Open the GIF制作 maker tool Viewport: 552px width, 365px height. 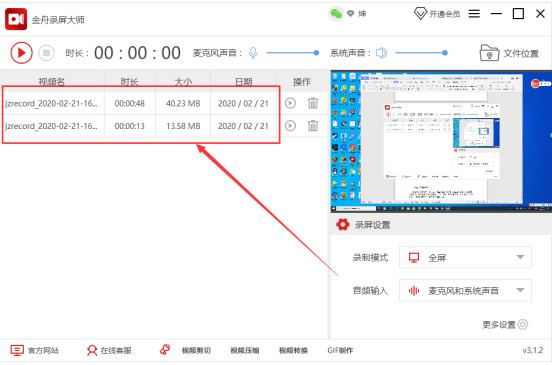pos(340,350)
